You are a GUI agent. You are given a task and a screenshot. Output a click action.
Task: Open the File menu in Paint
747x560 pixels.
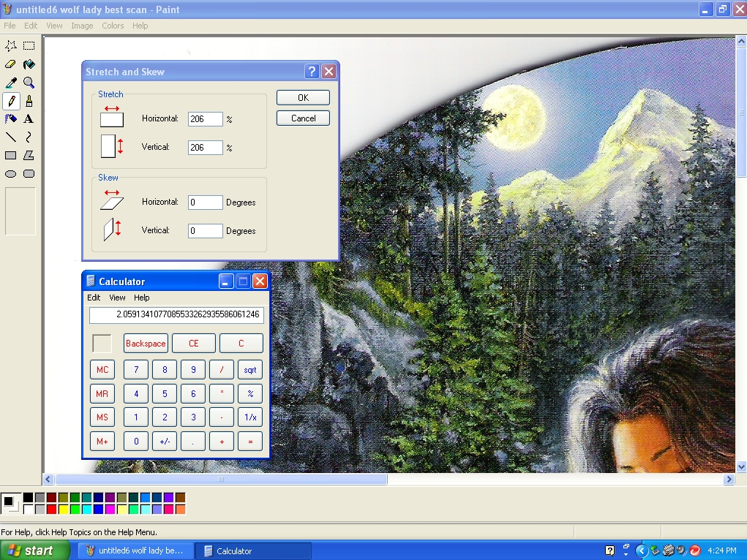[10, 26]
